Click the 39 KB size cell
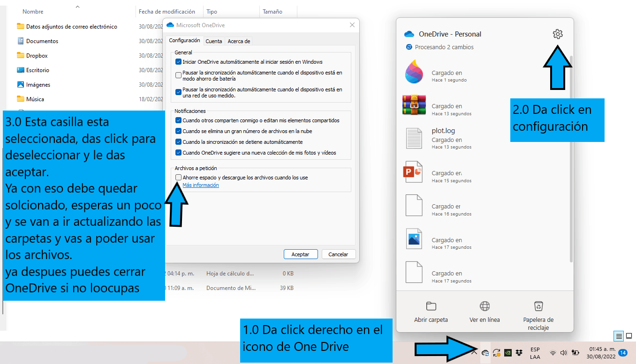 (287, 288)
